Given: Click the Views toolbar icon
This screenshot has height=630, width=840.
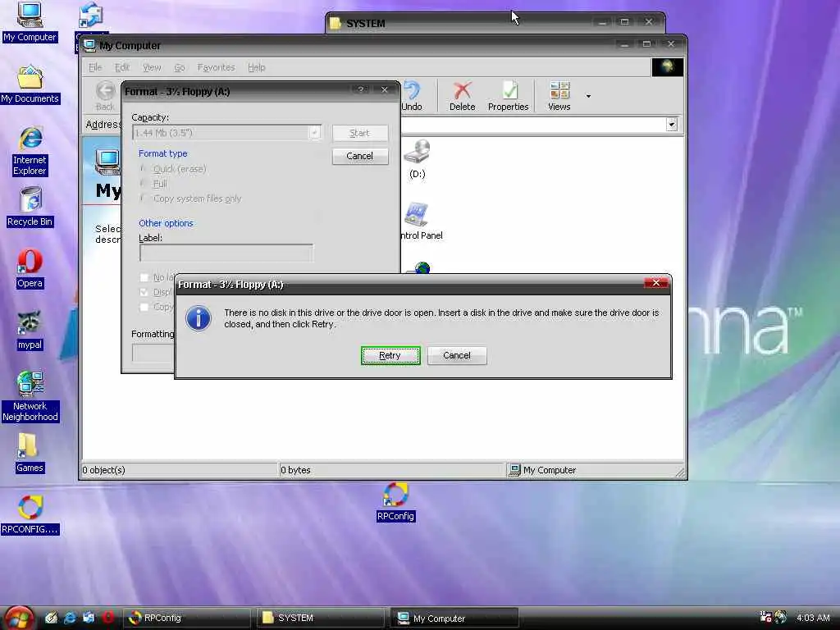Looking at the screenshot, I should (559, 97).
